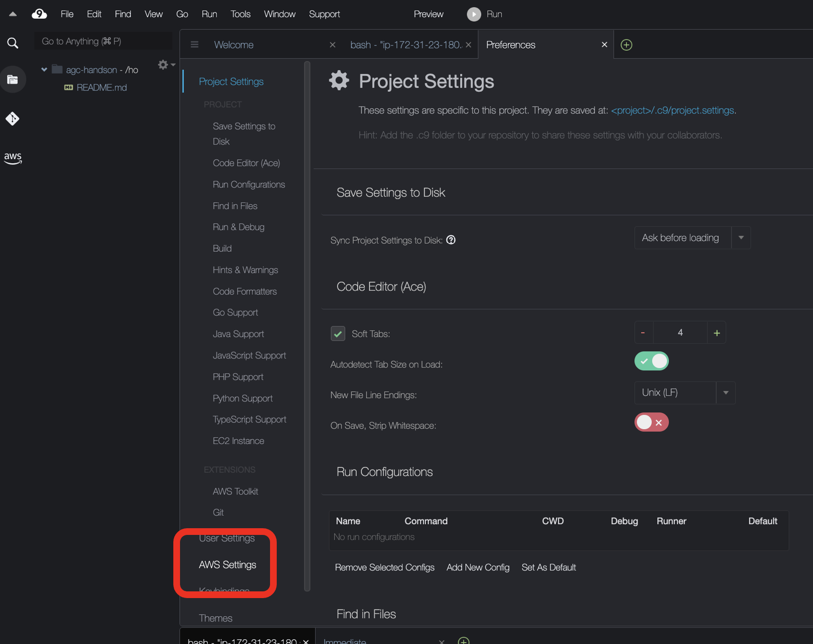Viewport: 813px width, 644px height.
Task: Add new tab in the bottom console pane
Action: point(463,640)
